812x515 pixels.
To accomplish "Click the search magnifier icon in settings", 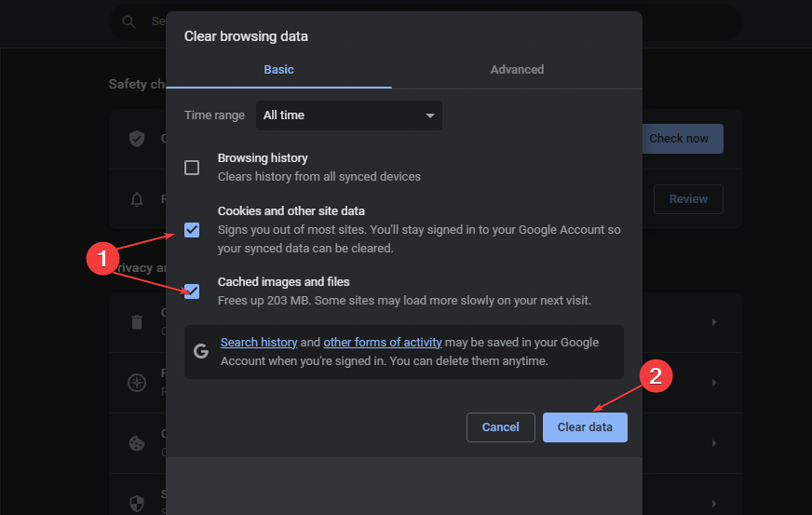I will pos(129,20).
